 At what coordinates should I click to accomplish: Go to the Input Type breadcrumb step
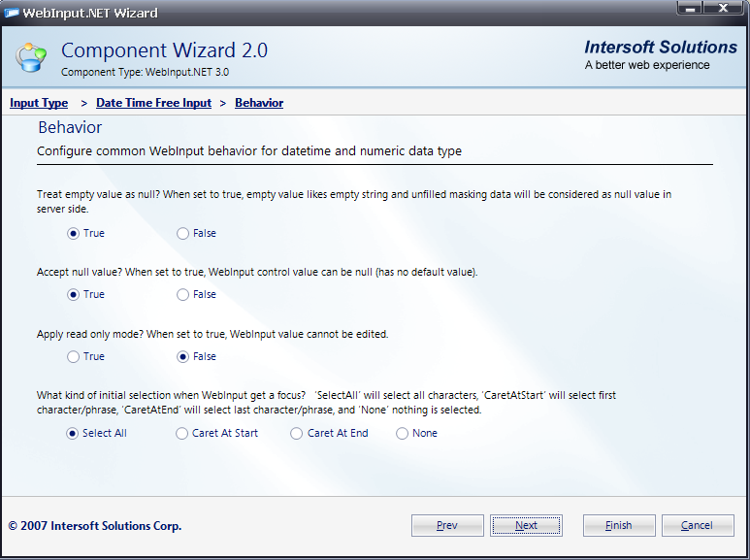(39, 103)
